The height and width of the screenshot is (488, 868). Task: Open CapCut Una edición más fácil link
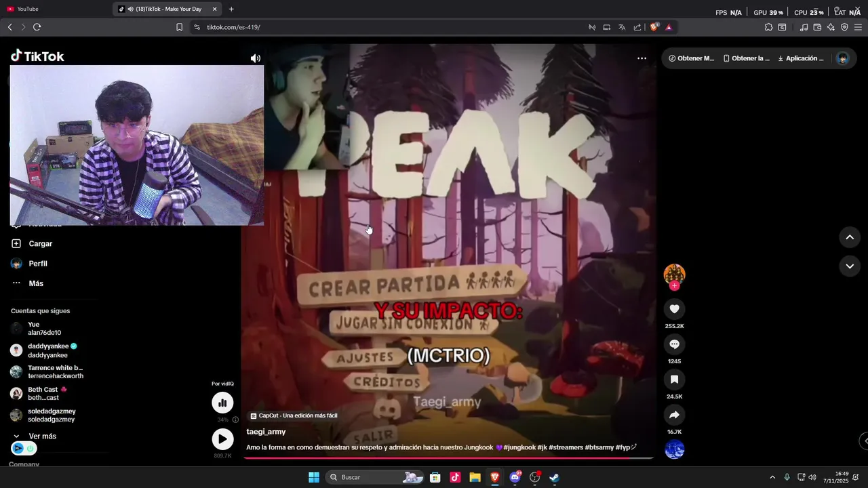294,415
